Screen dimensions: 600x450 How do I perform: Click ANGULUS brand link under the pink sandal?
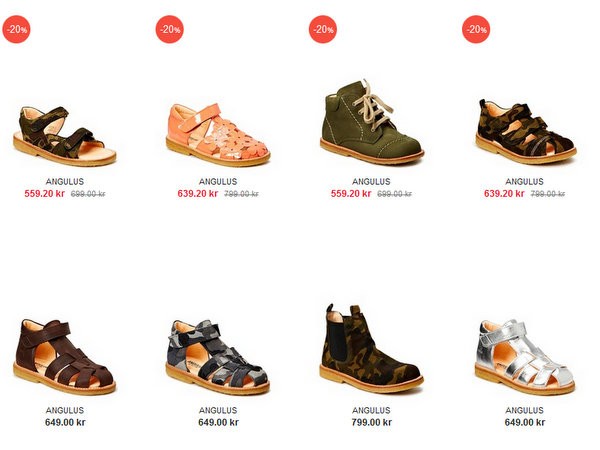218,181
